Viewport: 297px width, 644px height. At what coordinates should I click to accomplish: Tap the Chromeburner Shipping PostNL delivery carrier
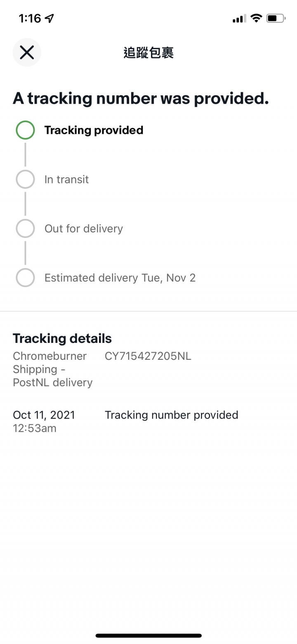point(52,369)
